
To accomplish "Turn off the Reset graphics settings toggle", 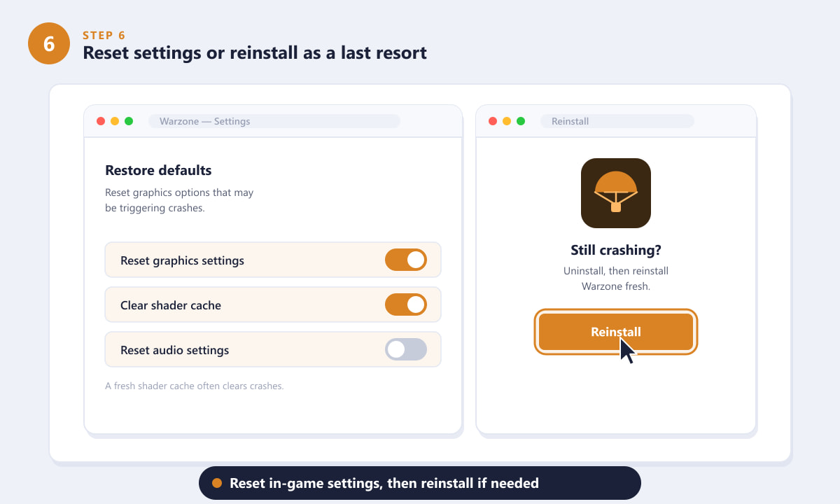I will [406, 260].
